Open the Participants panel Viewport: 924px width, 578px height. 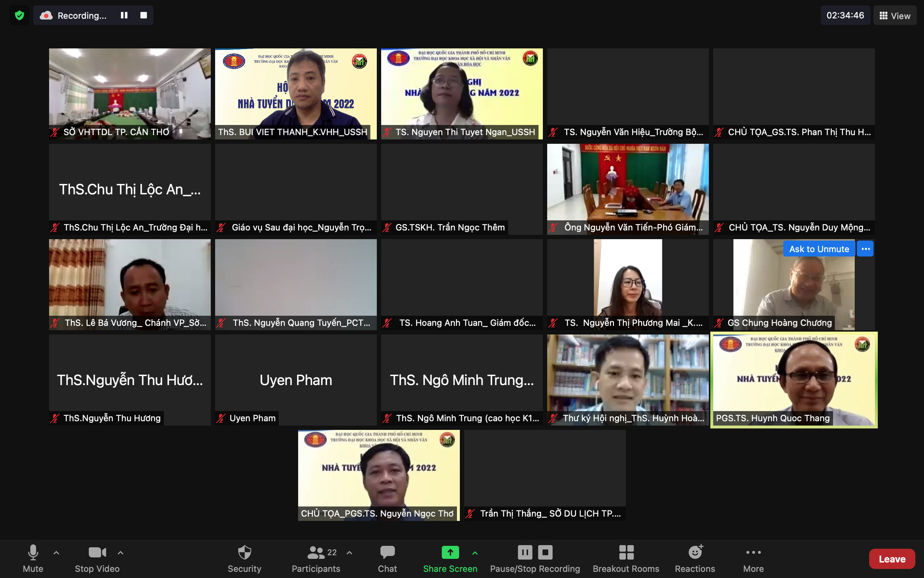(x=316, y=558)
